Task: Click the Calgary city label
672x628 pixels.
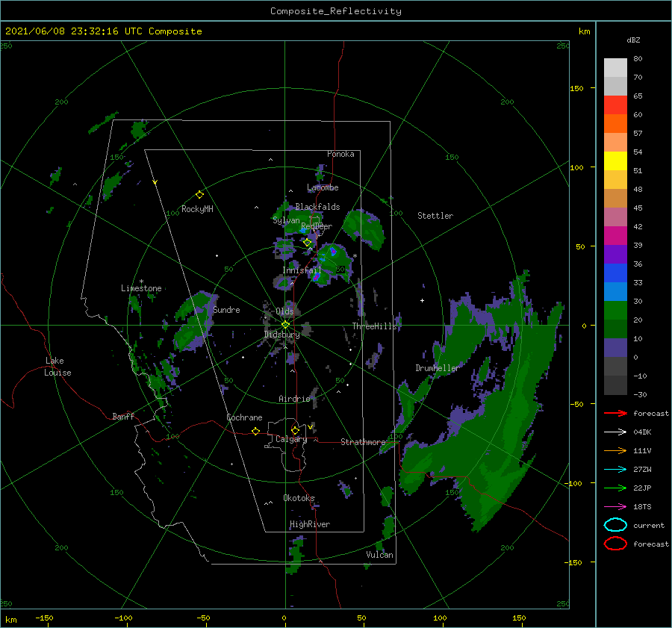Action: [291, 439]
